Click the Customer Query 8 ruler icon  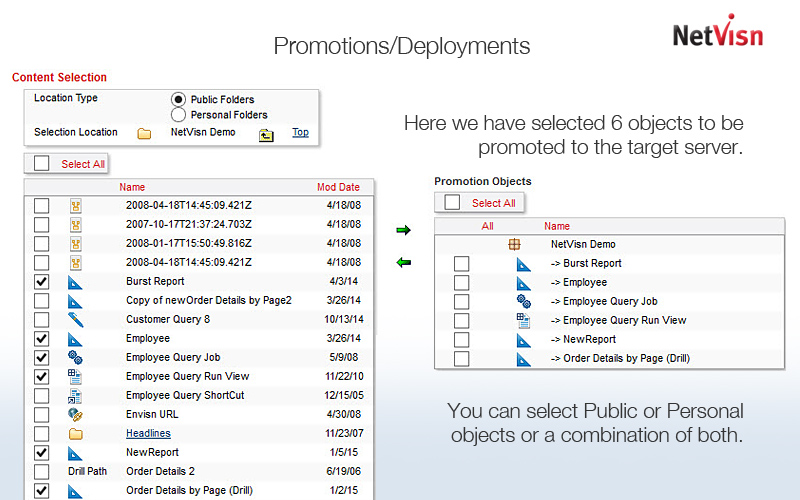click(x=75, y=320)
